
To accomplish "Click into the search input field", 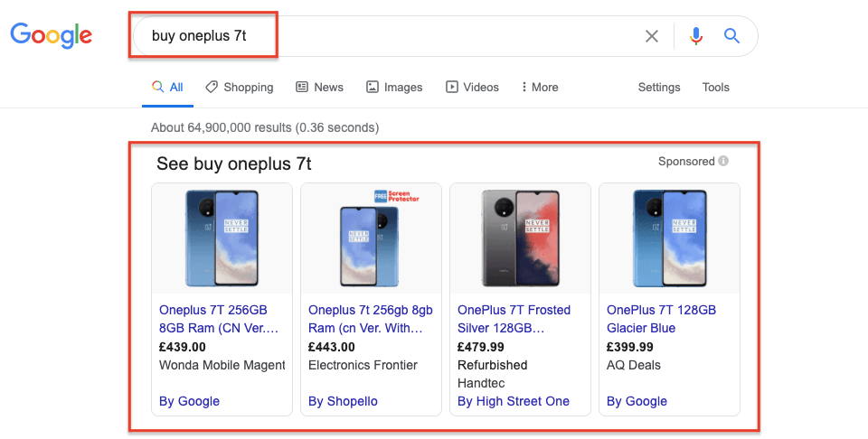I will coord(389,36).
